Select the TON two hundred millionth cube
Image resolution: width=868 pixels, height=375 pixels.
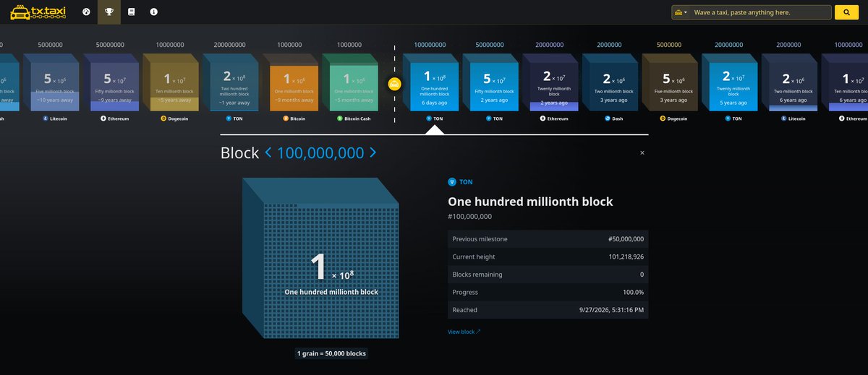tap(232, 82)
